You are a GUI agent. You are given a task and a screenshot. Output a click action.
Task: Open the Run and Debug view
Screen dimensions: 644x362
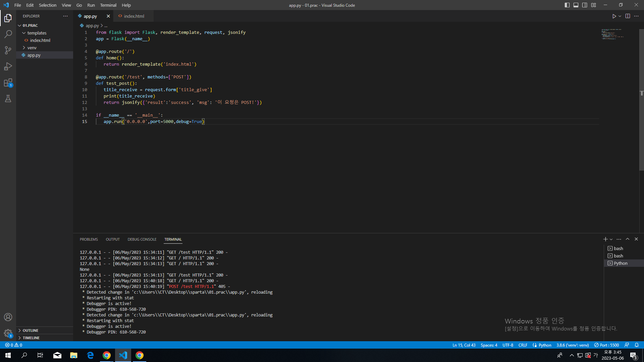tap(8, 66)
